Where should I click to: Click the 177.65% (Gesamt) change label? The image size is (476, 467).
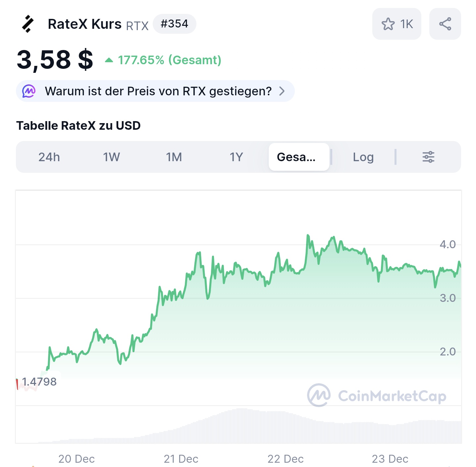click(170, 60)
